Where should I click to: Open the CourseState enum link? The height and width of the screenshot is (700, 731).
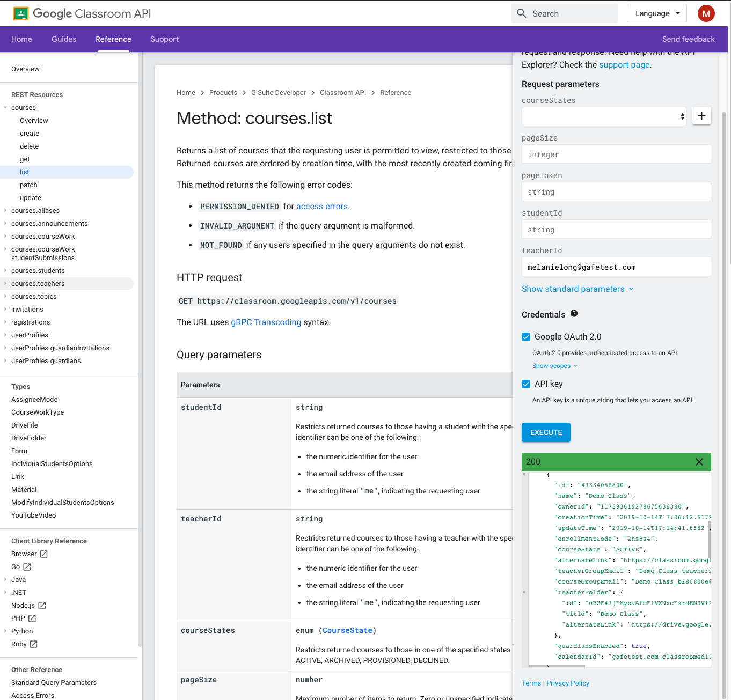tap(347, 631)
